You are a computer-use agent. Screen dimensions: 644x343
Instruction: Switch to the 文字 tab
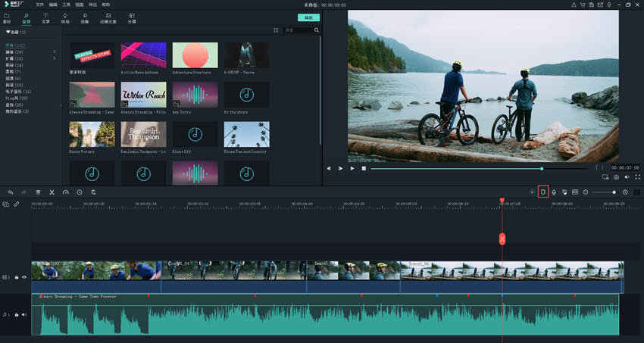(45, 17)
